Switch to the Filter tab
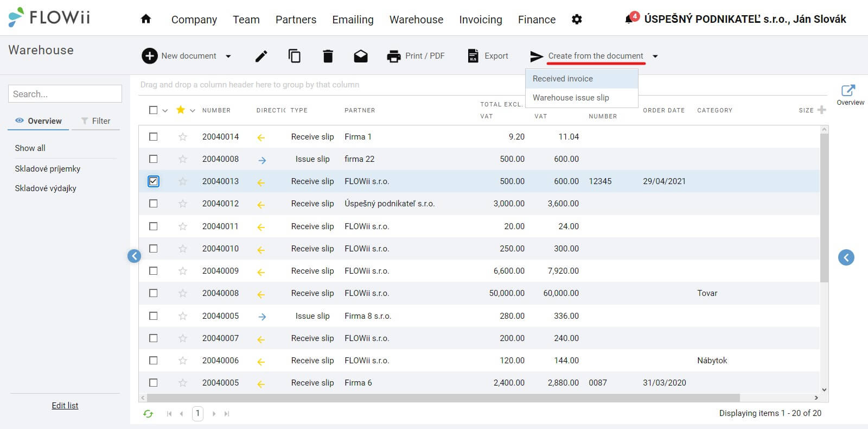Image resolution: width=868 pixels, height=429 pixels. click(x=95, y=121)
